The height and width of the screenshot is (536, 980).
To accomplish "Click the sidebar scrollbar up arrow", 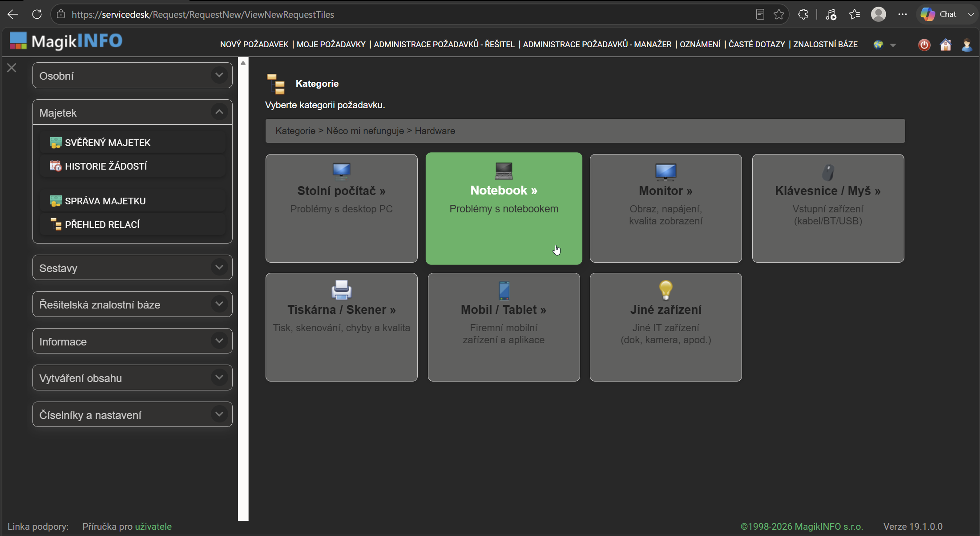I will (243, 63).
